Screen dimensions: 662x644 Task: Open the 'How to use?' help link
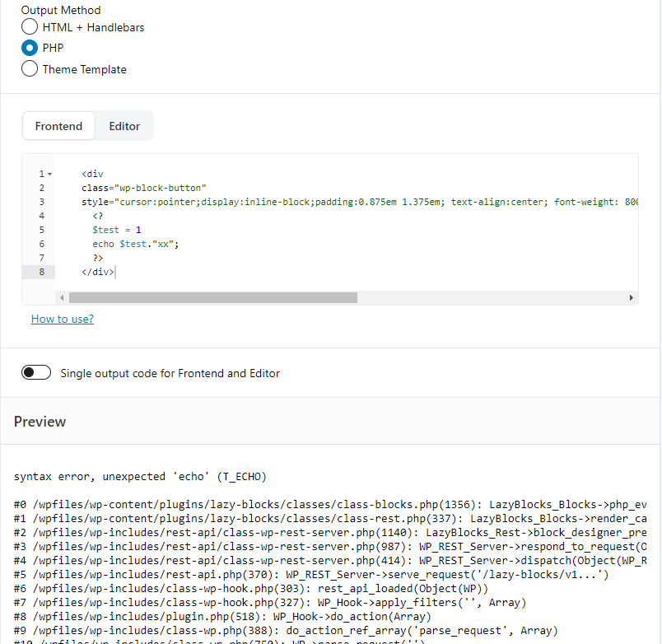pyautogui.click(x=63, y=319)
